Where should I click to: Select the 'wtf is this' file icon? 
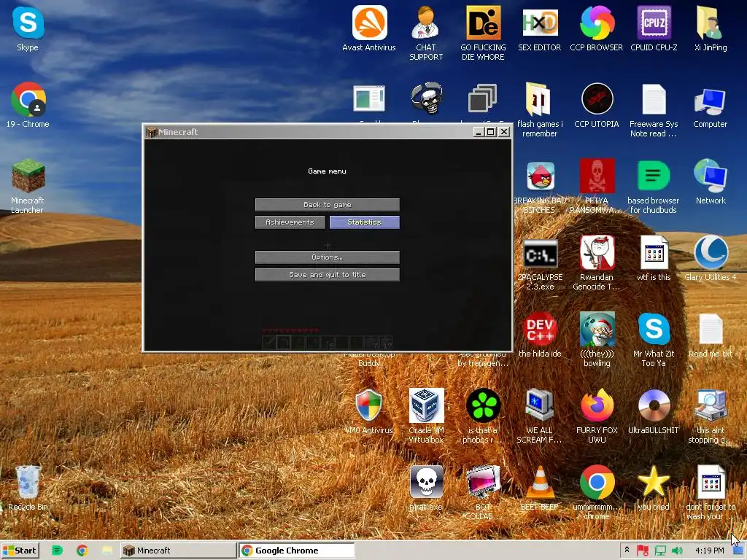coord(654,258)
